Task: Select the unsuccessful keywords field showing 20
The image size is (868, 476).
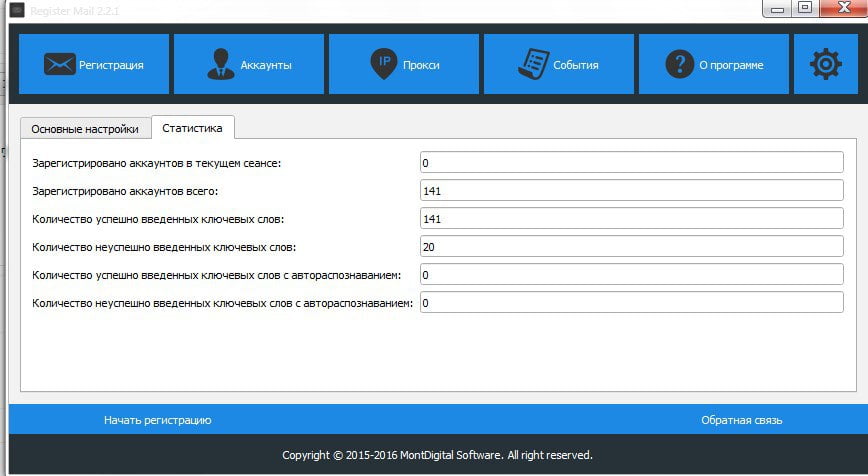Action: click(x=632, y=247)
